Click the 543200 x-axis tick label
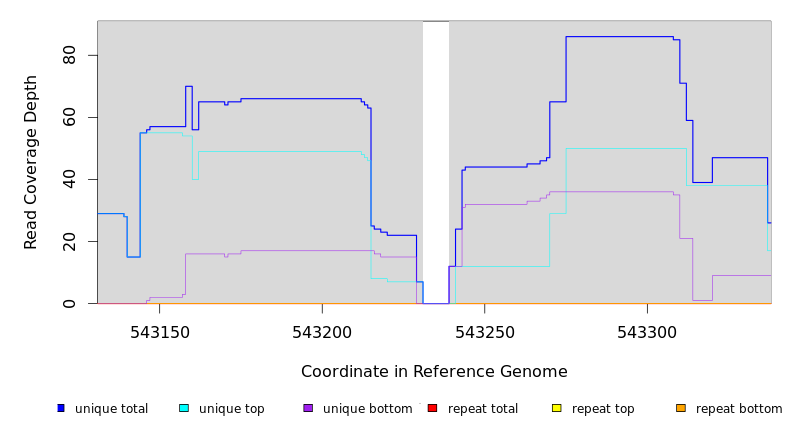The image size is (792, 432). point(322,332)
